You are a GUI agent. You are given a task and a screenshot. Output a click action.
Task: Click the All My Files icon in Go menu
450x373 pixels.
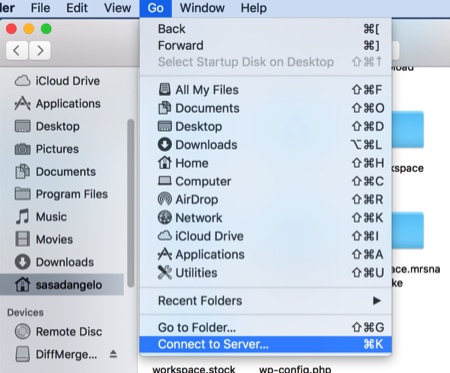pos(165,90)
